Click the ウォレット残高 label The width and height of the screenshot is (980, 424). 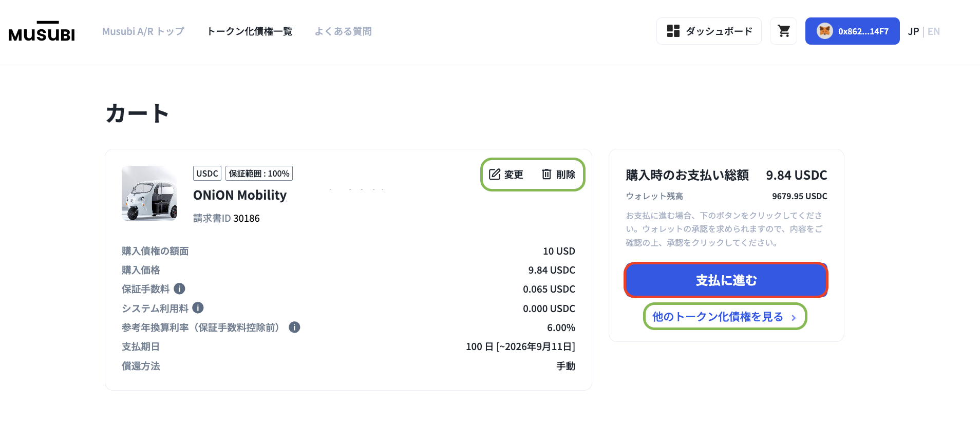click(x=654, y=196)
